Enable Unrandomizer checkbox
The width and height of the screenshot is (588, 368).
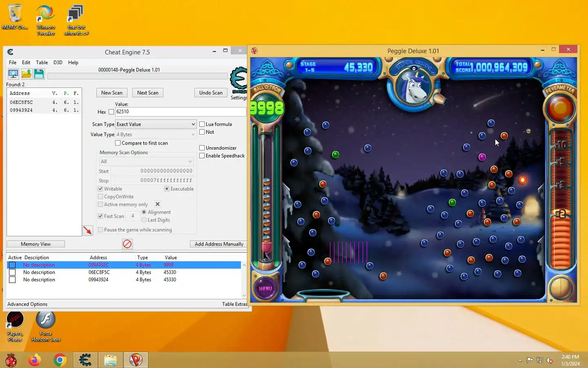tap(202, 148)
